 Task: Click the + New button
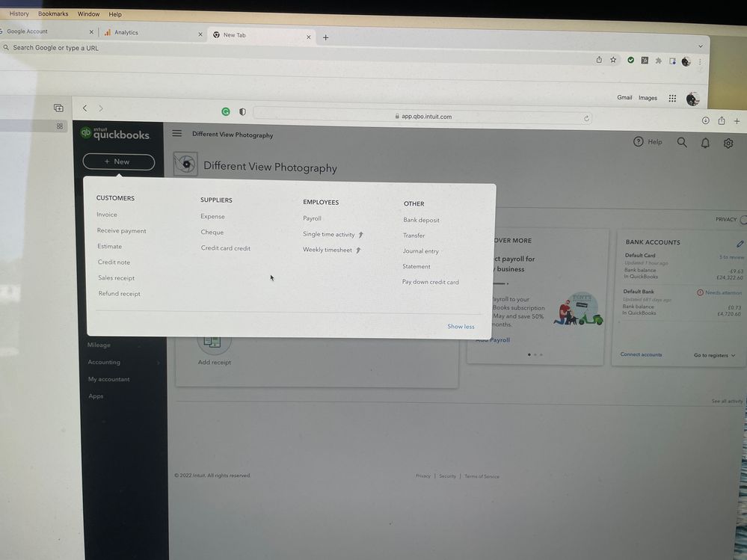[119, 161]
